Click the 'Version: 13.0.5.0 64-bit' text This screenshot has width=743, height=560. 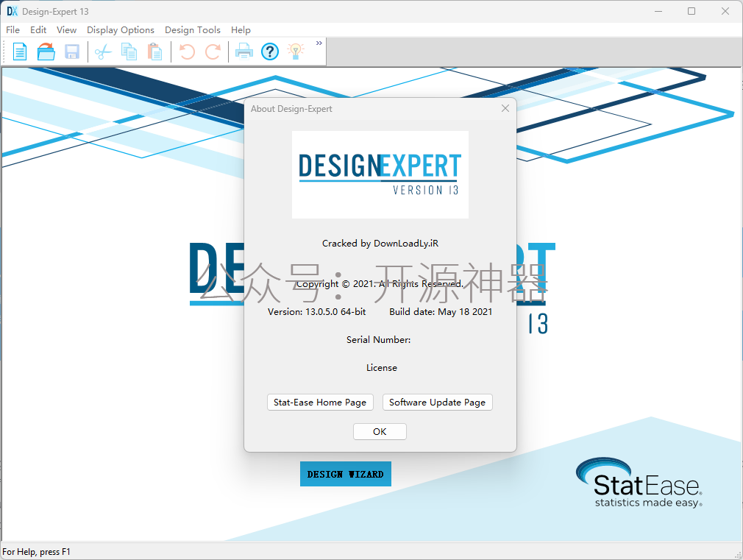point(316,311)
